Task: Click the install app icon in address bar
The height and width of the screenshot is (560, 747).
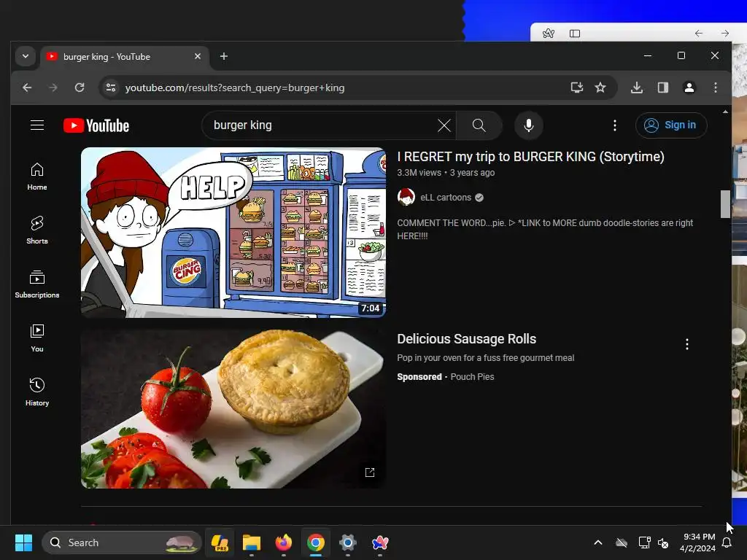Action: (577, 87)
